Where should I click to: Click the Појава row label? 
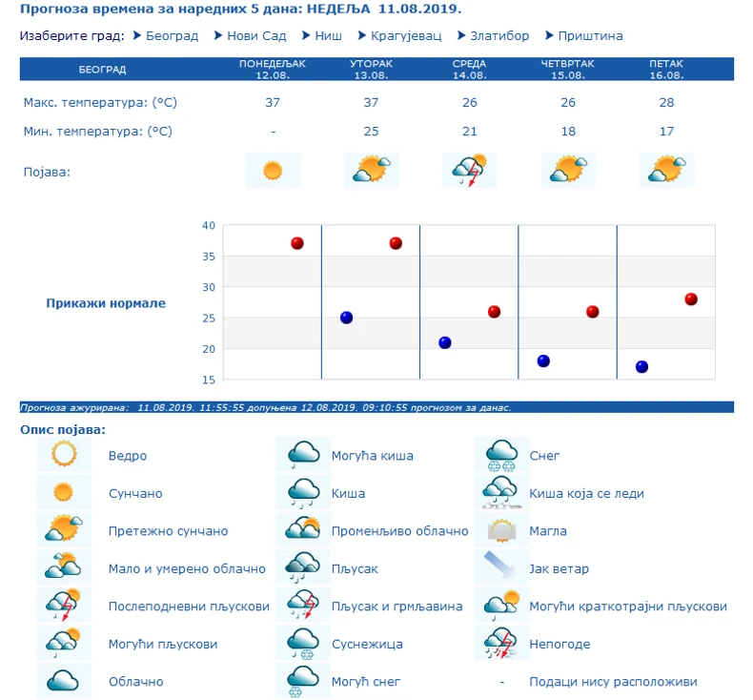tap(47, 172)
